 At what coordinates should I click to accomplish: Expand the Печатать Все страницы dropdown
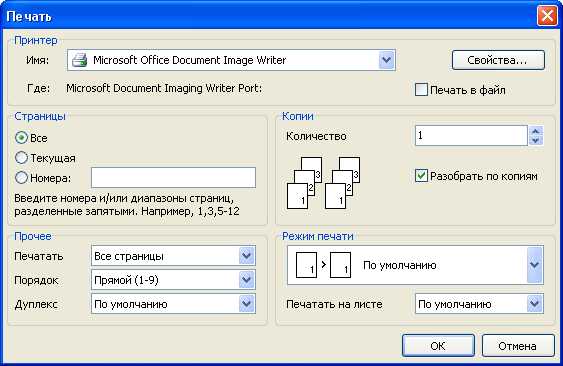[247, 256]
